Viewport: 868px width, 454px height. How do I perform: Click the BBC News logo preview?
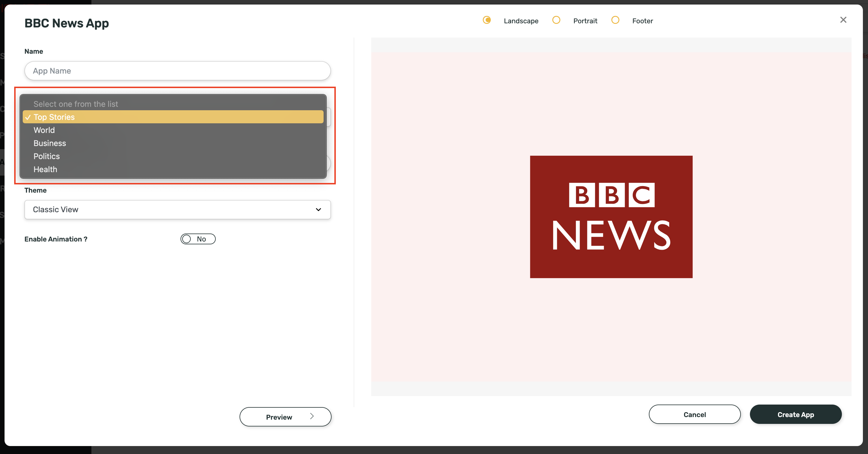point(611,217)
